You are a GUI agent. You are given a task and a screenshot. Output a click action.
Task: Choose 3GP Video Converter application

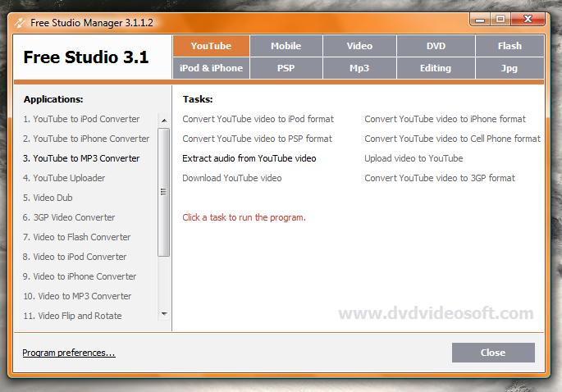[69, 217]
